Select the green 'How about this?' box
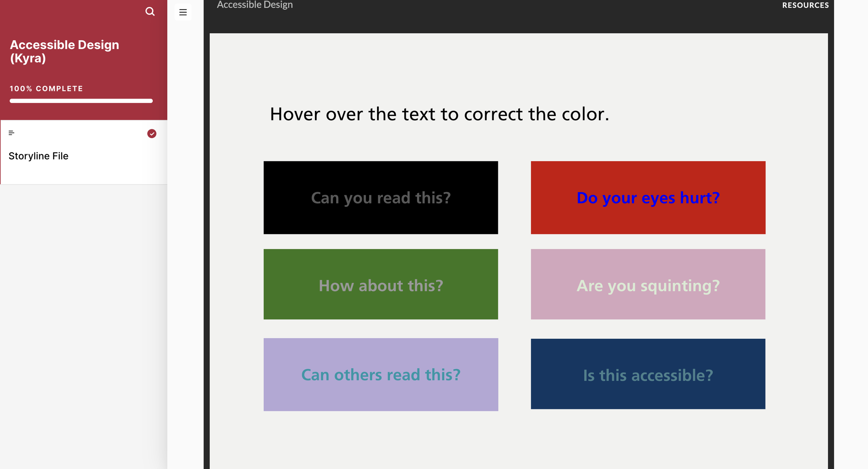868x469 pixels. tap(381, 284)
